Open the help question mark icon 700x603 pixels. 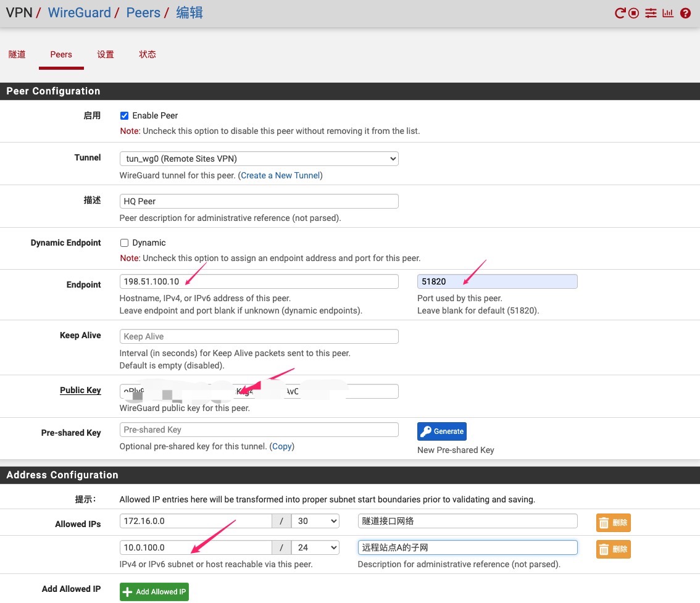[685, 13]
